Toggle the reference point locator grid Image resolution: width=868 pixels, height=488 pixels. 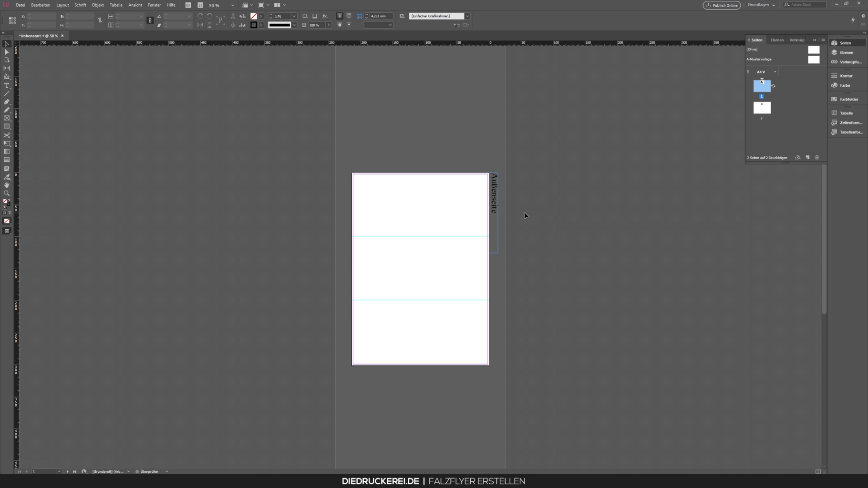12,20
